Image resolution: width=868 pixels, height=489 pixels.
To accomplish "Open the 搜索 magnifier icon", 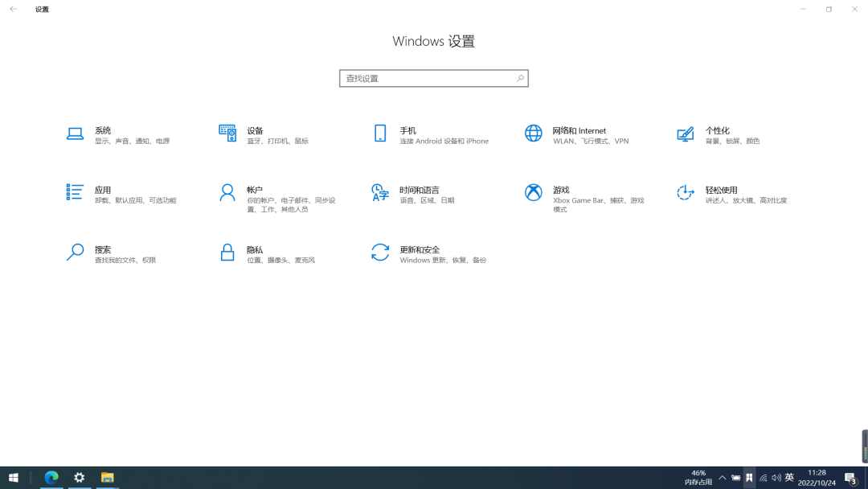I will (75, 252).
